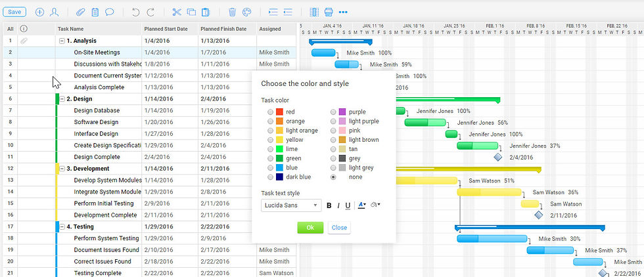Click the delete trash can icon

click(233, 12)
